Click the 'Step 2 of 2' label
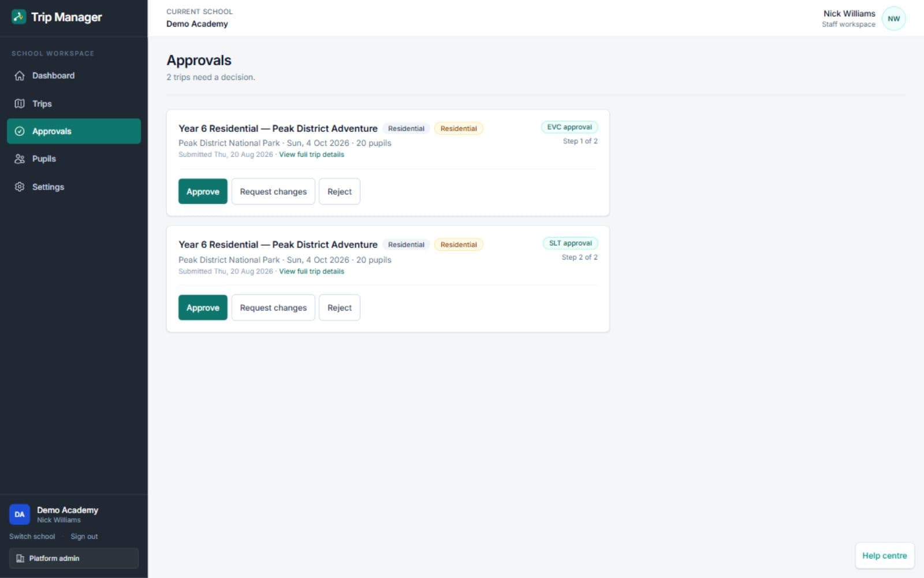This screenshot has height=578, width=924. 580,257
